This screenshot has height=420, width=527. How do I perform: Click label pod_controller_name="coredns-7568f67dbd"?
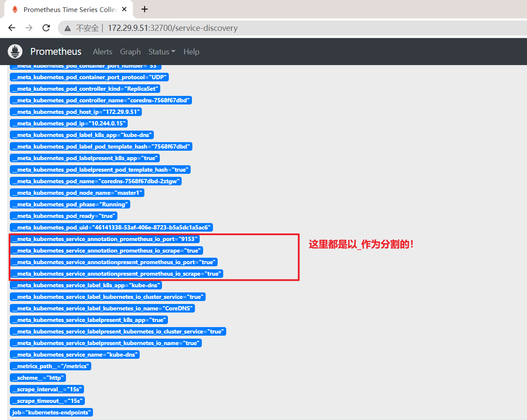(101, 100)
